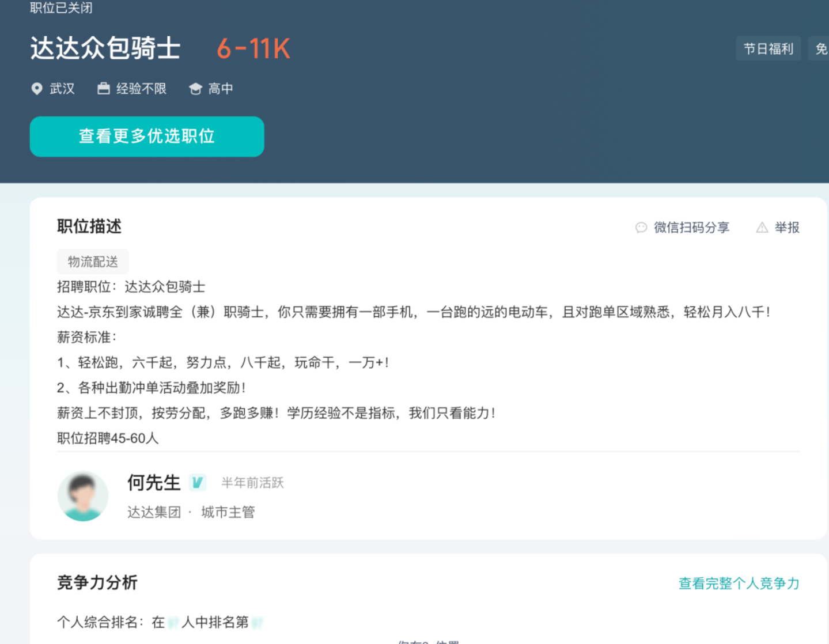Click the verified V badge next to 何先生
This screenshot has width=829, height=644.
(197, 482)
